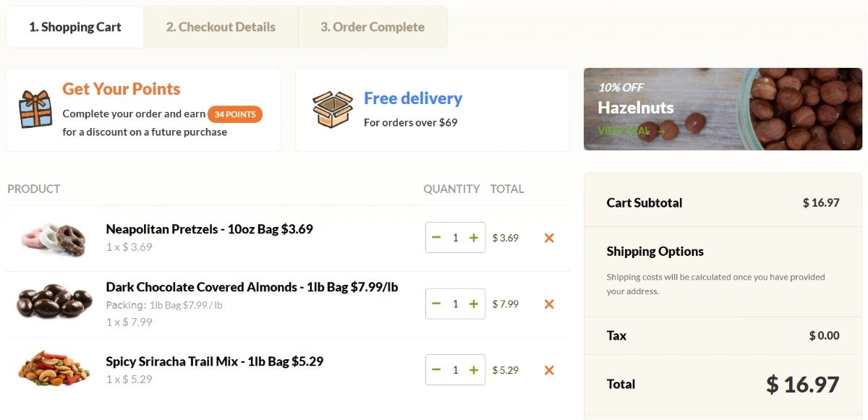Click the Spicy Sriracha Trail Mix thumbnail

coord(54,369)
